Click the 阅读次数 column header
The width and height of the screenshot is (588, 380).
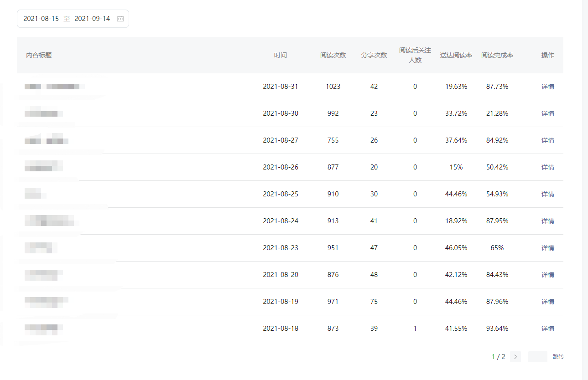(333, 55)
